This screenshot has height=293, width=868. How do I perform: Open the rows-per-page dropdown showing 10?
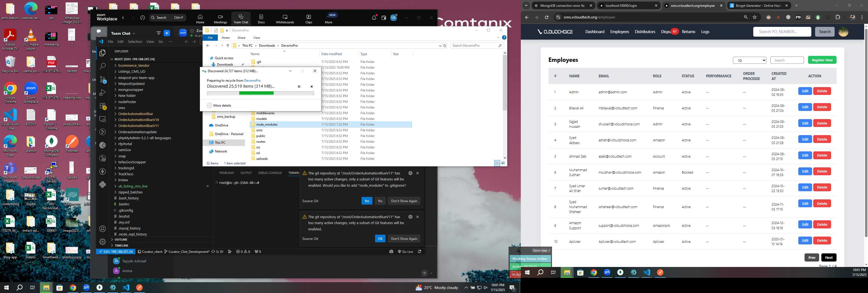[x=750, y=60]
